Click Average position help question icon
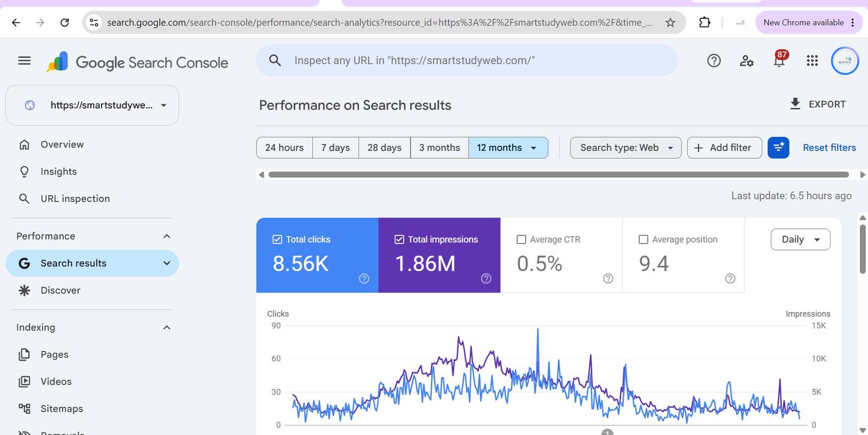868x435 pixels. pyautogui.click(x=730, y=278)
